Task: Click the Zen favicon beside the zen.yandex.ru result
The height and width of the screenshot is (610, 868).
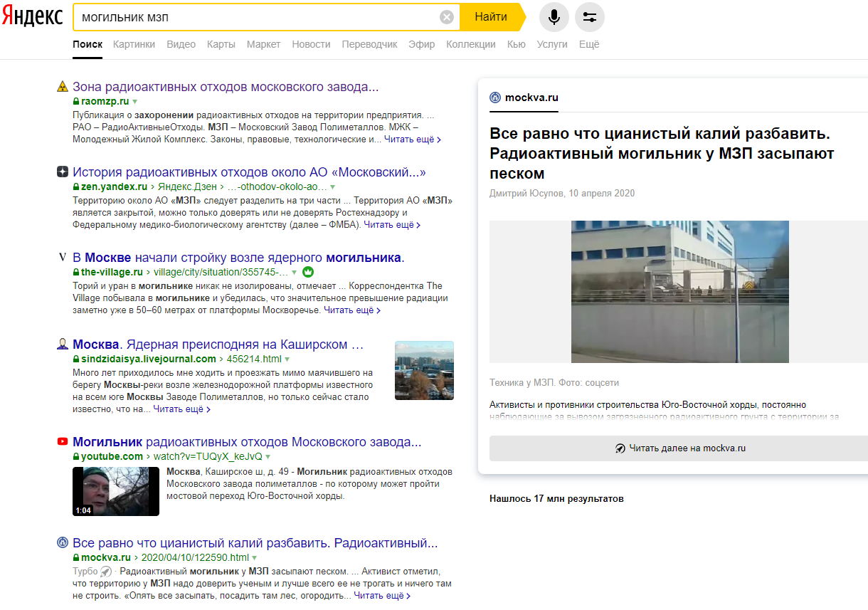Action: coord(63,172)
